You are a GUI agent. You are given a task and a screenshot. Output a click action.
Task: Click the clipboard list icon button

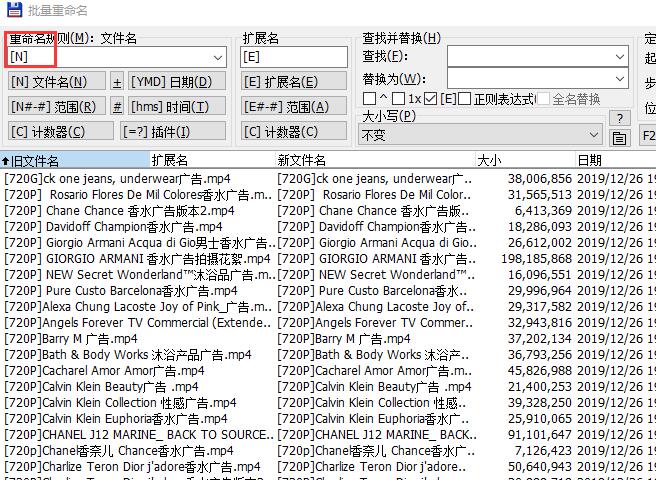(x=620, y=138)
